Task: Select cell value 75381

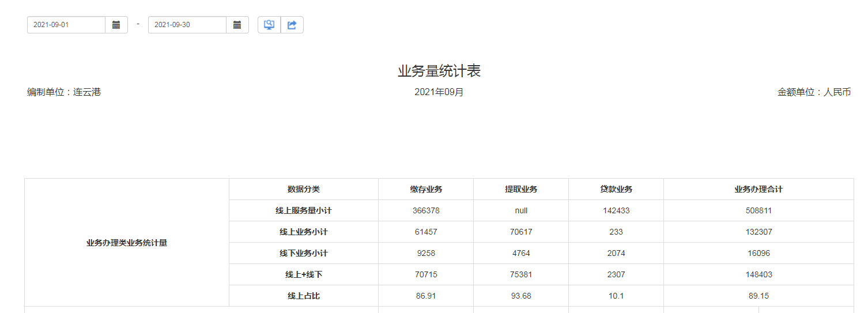Action: click(521, 274)
